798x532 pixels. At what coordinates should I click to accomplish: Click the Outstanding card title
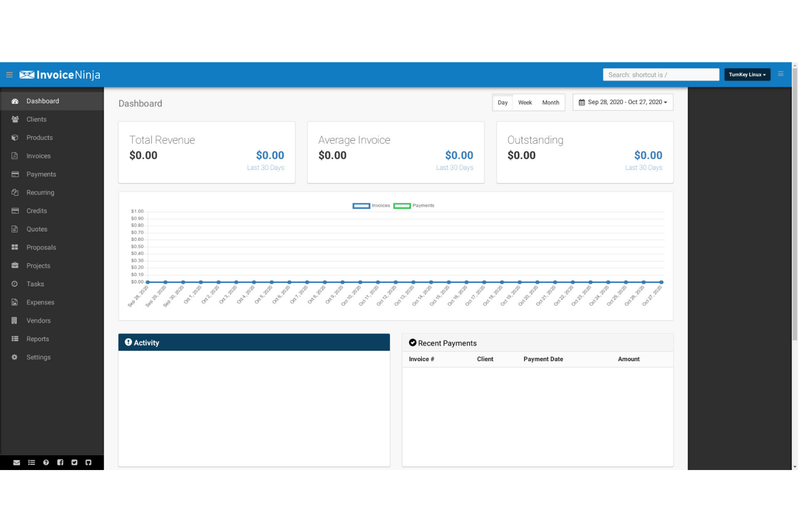tap(535, 140)
